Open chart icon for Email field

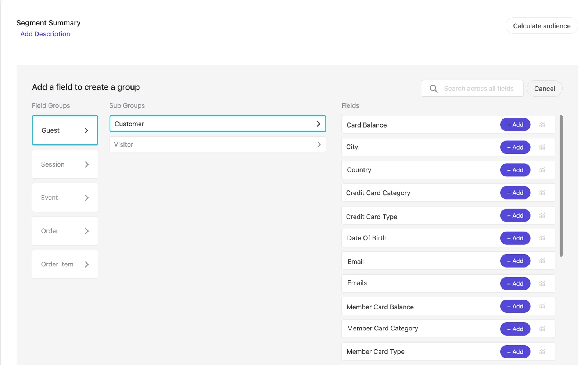tap(542, 261)
